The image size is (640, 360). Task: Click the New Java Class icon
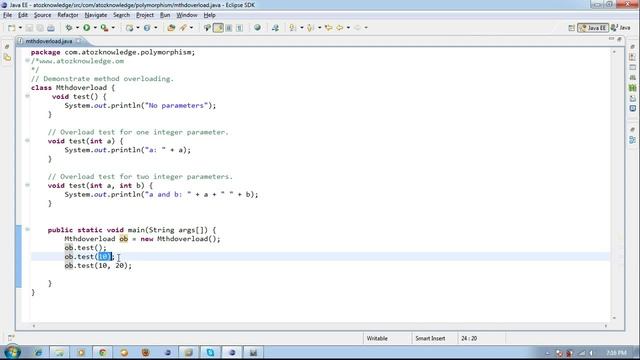[x=147, y=28]
